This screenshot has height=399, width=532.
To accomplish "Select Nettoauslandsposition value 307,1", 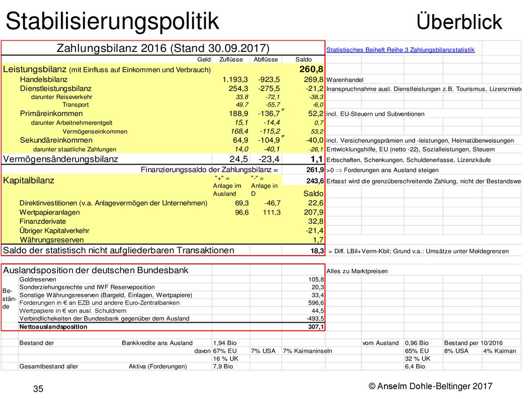I will 316,327.
